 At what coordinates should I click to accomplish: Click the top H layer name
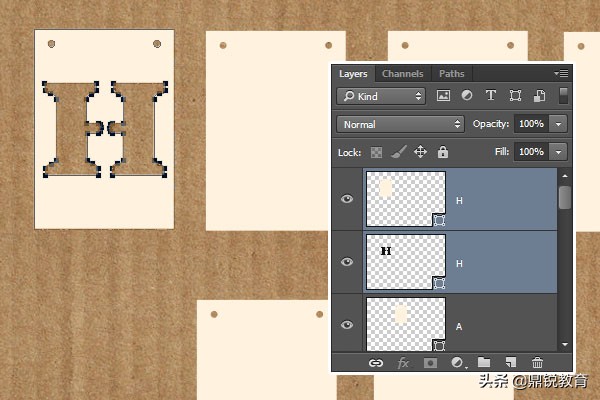459,201
